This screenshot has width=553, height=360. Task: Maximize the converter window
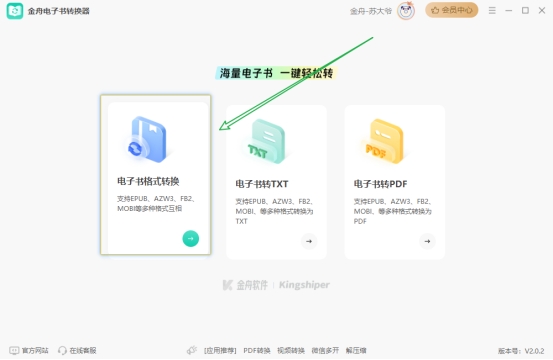[525, 11]
